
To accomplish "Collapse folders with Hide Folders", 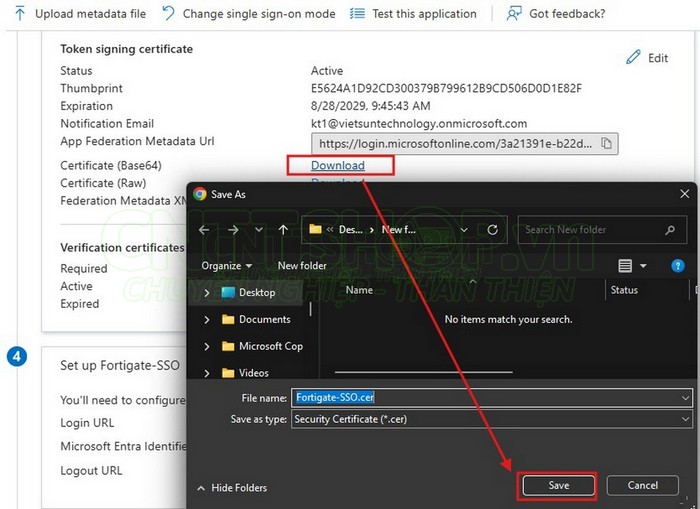I will (232, 488).
